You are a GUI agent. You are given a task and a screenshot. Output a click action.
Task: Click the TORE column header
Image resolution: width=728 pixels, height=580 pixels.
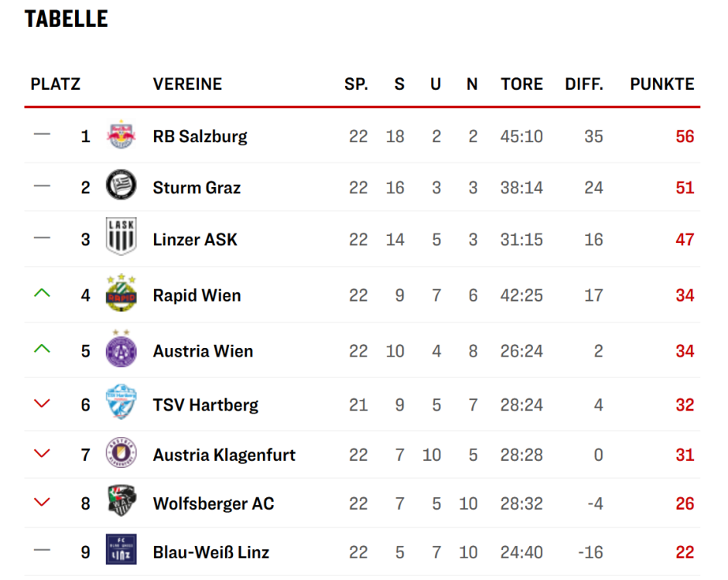click(x=521, y=84)
